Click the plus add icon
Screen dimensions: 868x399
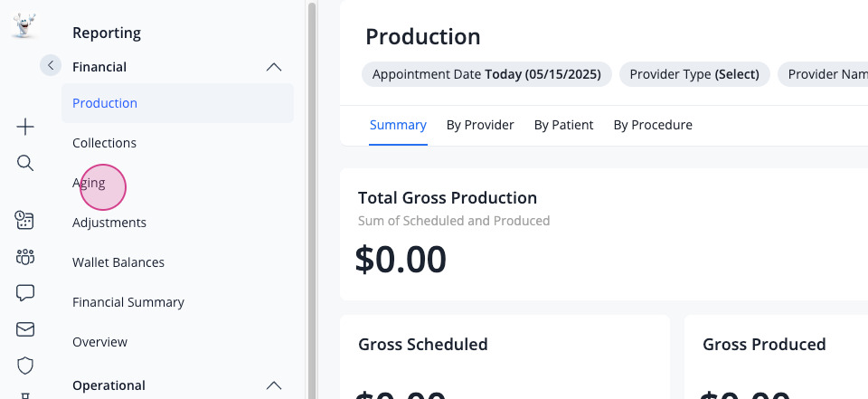click(25, 127)
